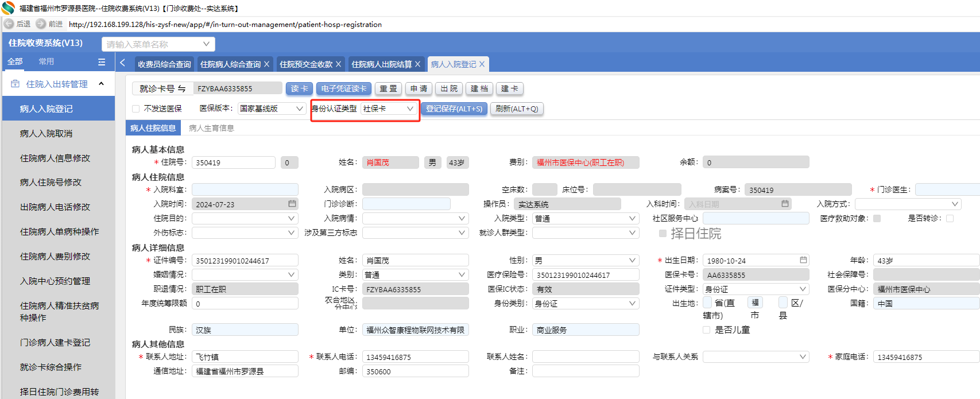980x399 pixels.
Task: Open the 住院目的 dropdown
Action: pyautogui.click(x=245, y=218)
